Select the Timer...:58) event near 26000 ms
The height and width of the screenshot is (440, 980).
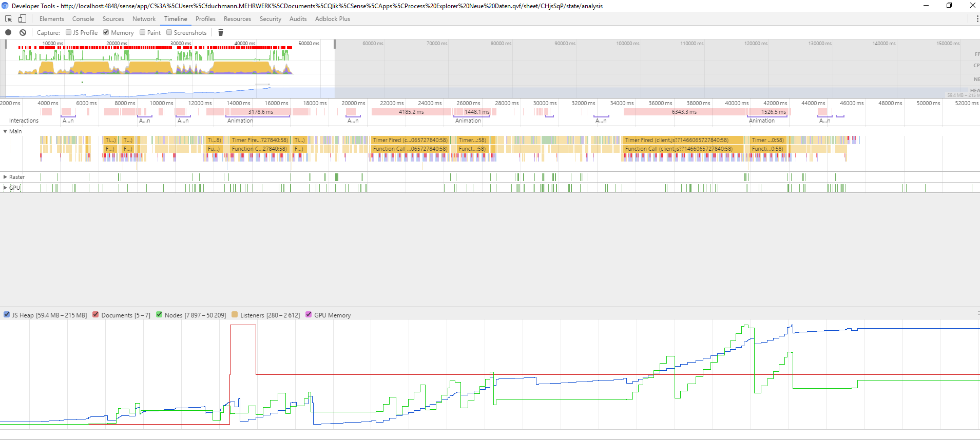click(472, 140)
